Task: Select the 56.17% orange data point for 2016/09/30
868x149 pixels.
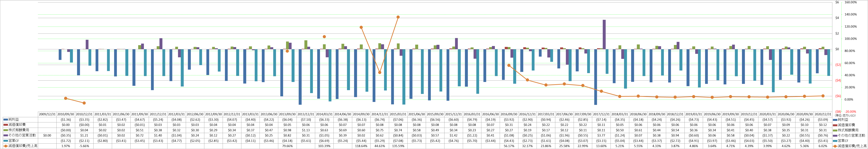Action: coord(509,65)
